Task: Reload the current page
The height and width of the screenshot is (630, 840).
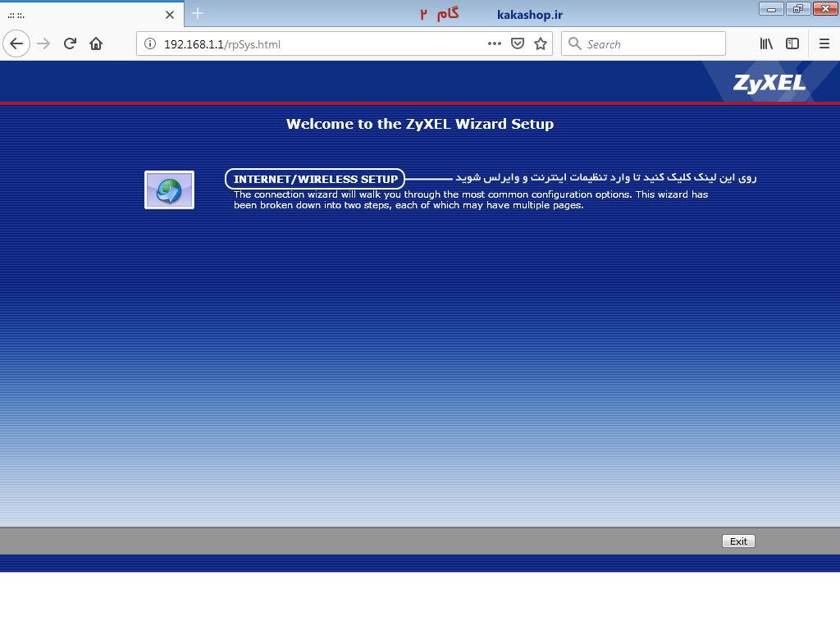Action: [71, 44]
